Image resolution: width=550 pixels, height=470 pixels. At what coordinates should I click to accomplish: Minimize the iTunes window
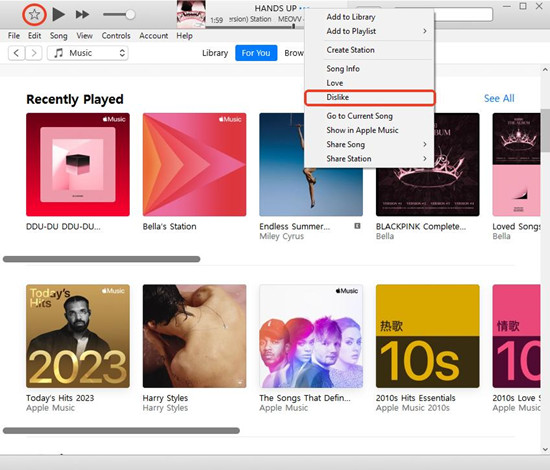pyautogui.click(x=507, y=6)
